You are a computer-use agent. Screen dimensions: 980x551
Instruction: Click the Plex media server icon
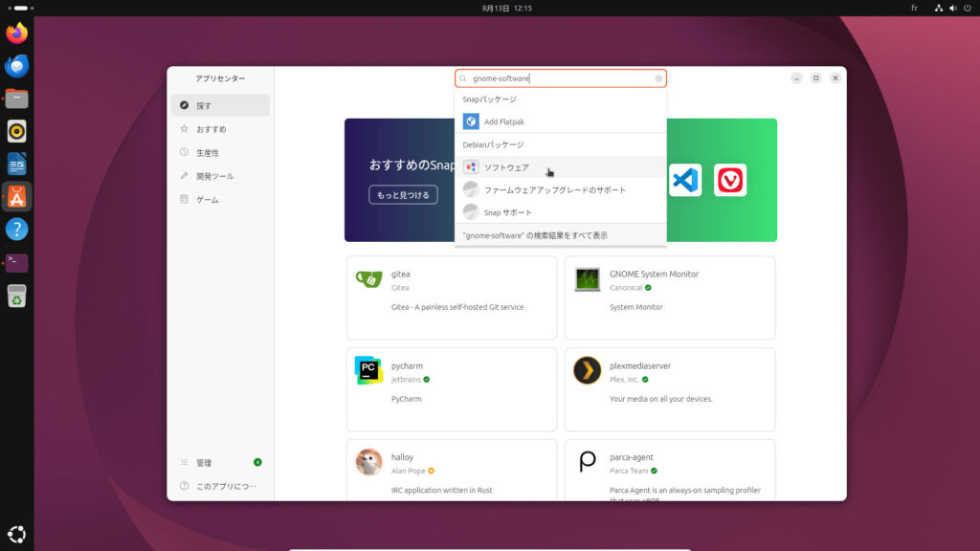pos(587,370)
